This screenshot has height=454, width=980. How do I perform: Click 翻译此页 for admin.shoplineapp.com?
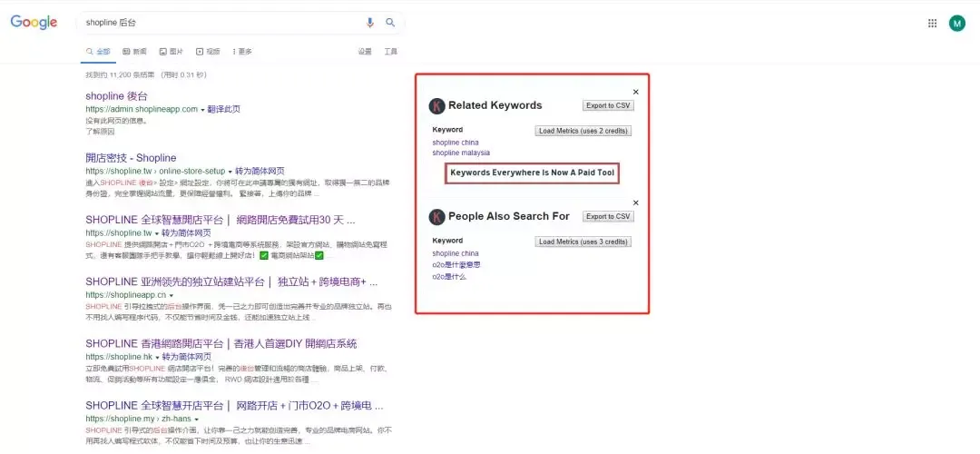[x=224, y=109]
